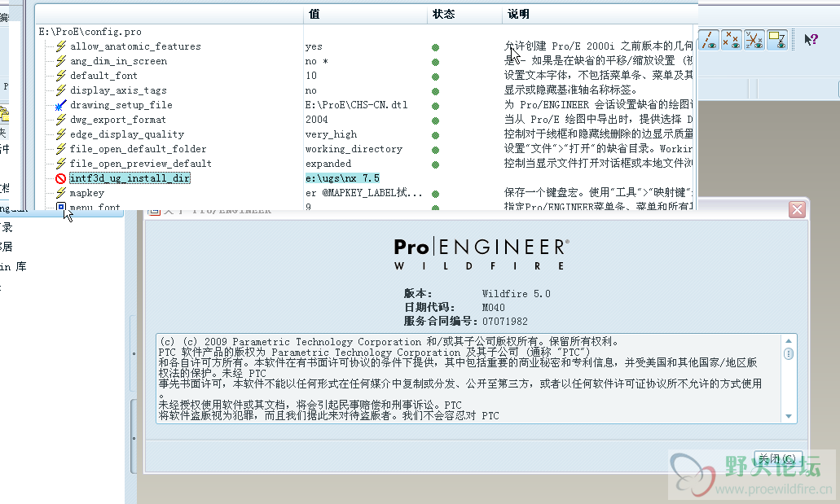Click the value 'e:\ugs\nx 7.5'
The height and width of the screenshot is (504, 840).
[342, 178]
